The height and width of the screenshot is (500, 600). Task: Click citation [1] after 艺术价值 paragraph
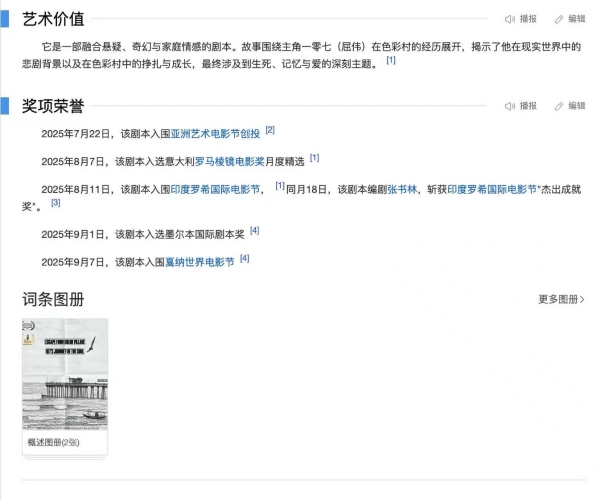pos(391,61)
